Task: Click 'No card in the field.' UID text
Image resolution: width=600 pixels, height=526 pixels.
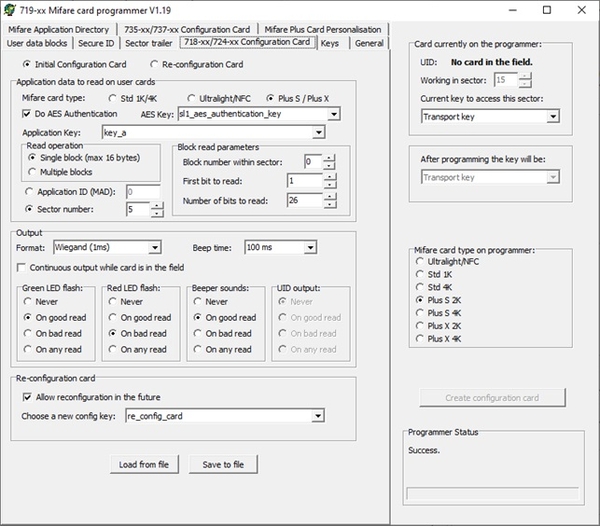Action: coord(492,62)
